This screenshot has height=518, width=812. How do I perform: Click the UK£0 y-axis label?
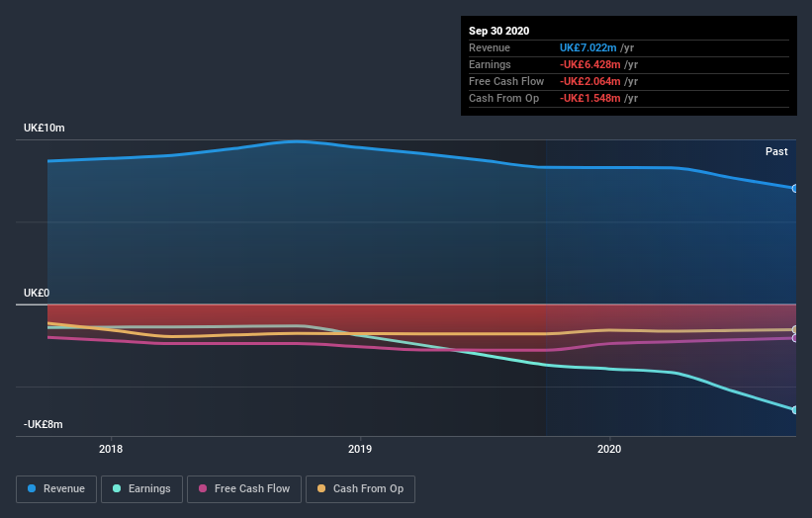(x=37, y=293)
